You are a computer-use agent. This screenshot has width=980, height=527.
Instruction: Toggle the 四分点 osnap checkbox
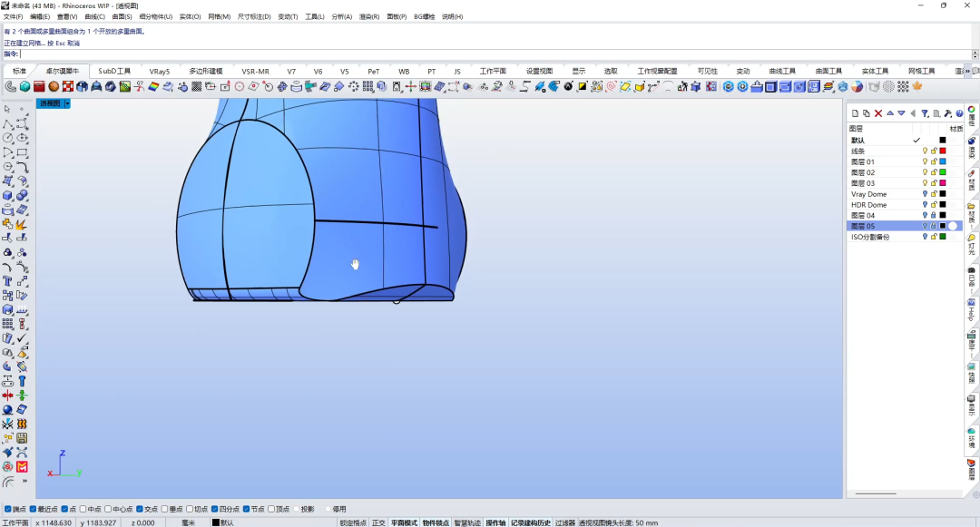(215, 509)
